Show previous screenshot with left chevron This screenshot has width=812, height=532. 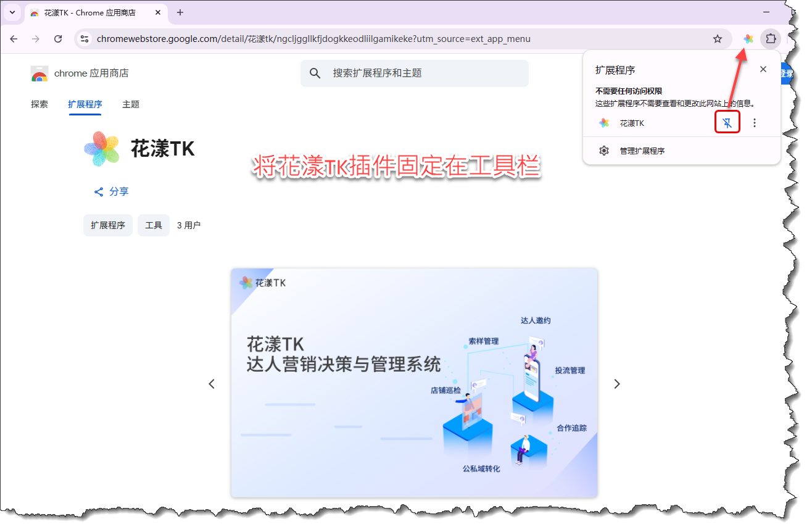tap(212, 384)
